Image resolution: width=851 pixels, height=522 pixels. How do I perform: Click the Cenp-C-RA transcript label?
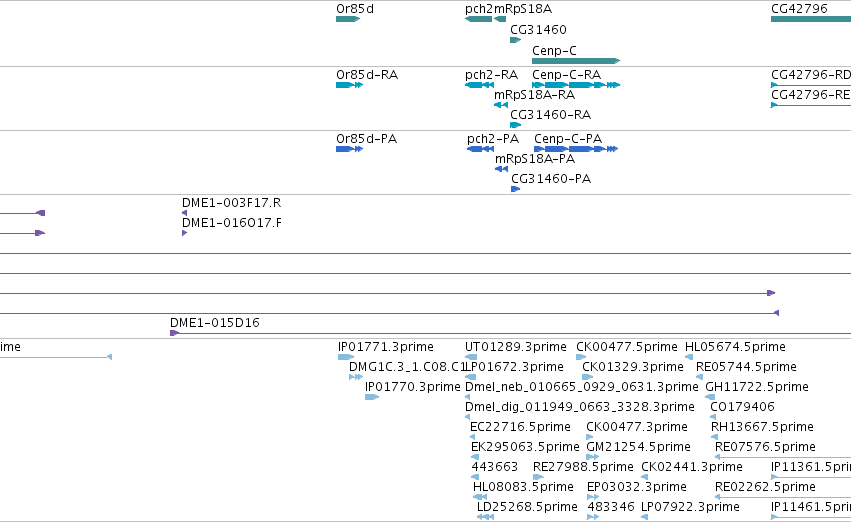click(x=566, y=74)
